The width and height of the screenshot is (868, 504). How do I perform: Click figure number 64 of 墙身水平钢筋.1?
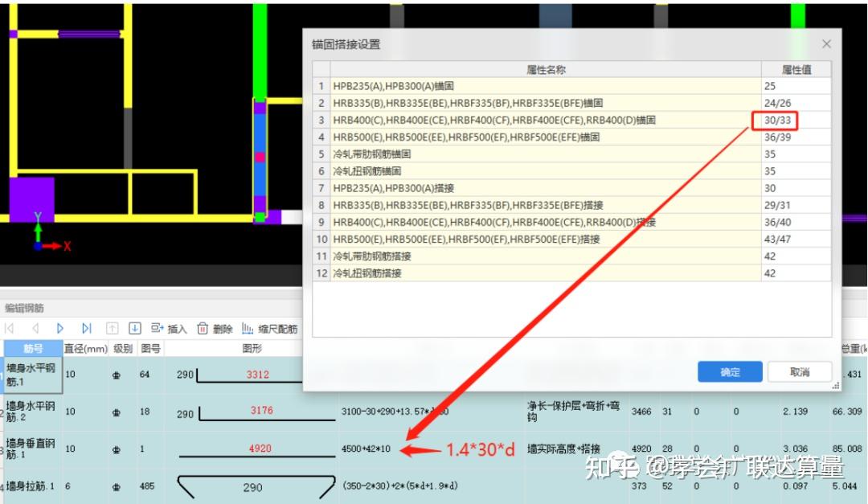145,375
